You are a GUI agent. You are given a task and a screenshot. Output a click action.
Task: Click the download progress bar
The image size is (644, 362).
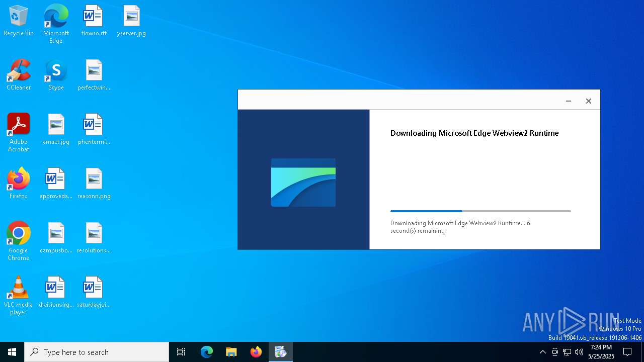[x=480, y=211]
